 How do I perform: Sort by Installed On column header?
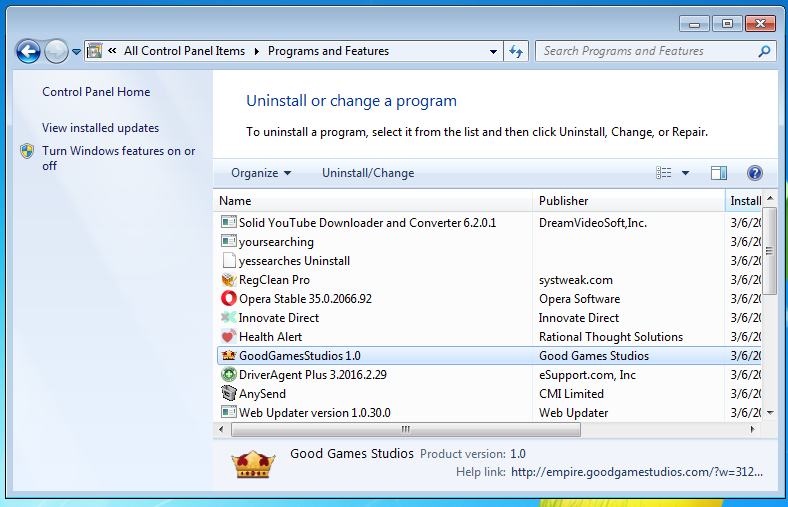point(745,201)
